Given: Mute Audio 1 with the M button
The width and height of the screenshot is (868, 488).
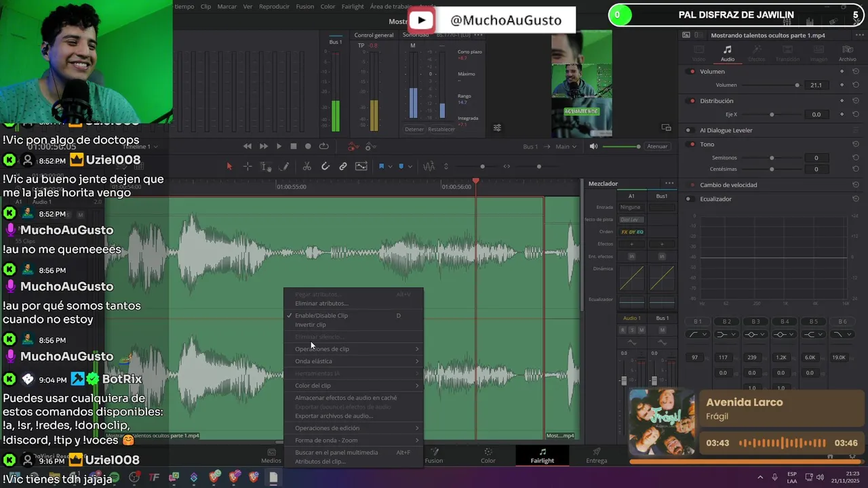Looking at the screenshot, I should click(642, 330).
